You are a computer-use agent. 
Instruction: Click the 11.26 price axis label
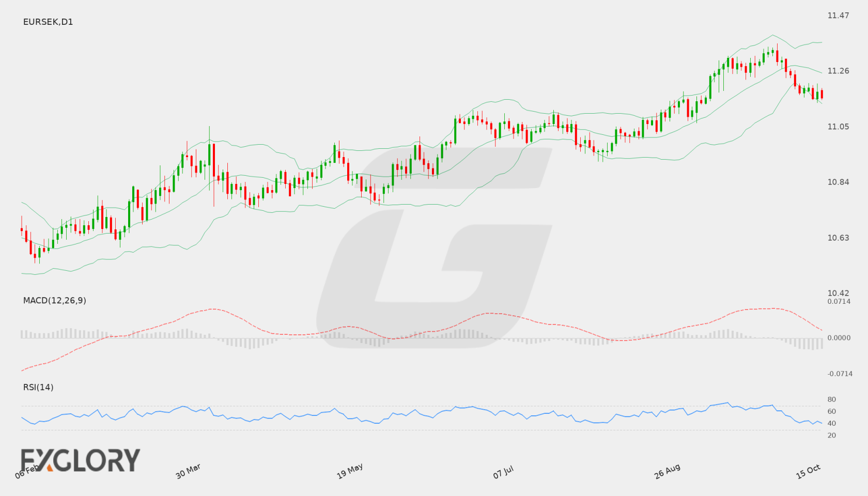tap(838, 71)
